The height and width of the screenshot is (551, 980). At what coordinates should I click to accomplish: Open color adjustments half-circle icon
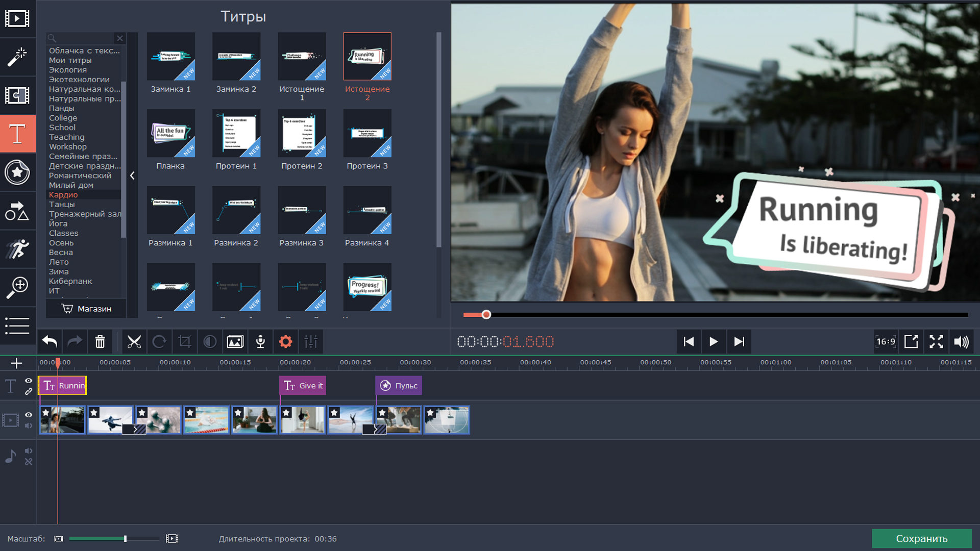(210, 342)
